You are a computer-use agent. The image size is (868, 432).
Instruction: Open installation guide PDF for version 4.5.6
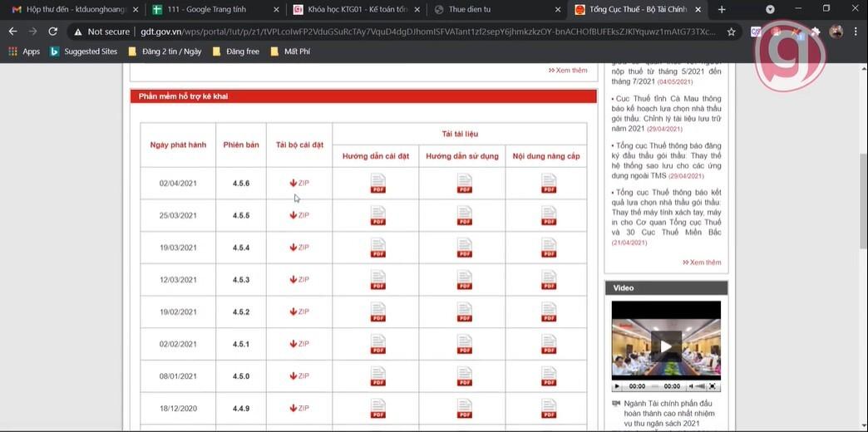tap(378, 183)
